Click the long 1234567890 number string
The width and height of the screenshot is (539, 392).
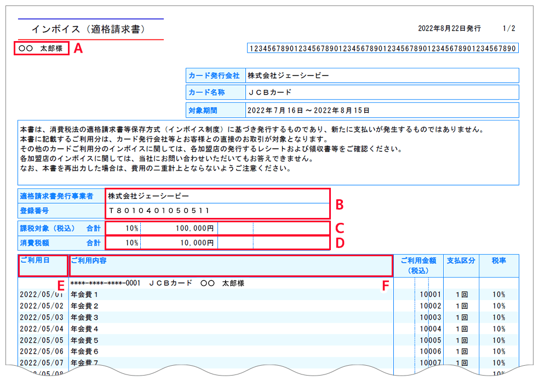382,48
